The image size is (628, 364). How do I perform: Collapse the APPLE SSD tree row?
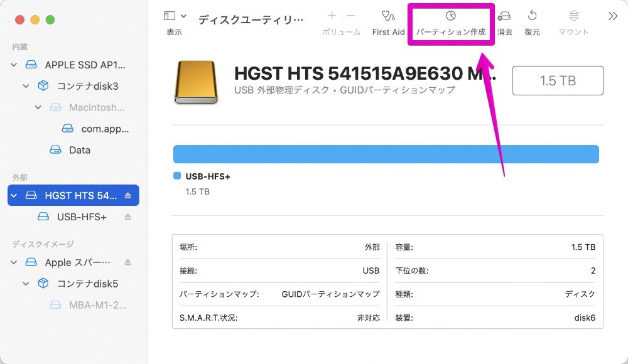click(14, 65)
